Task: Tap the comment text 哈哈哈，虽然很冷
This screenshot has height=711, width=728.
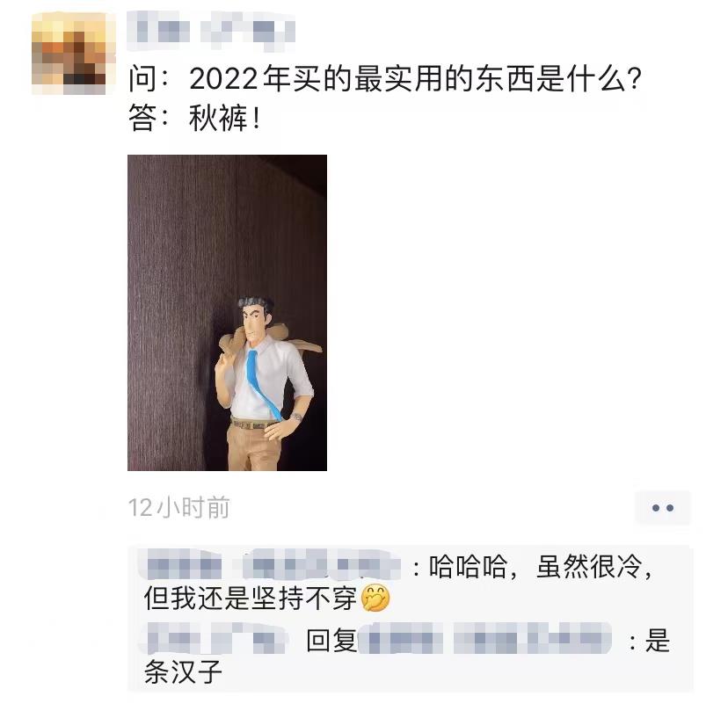Action: [x=541, y=567]
